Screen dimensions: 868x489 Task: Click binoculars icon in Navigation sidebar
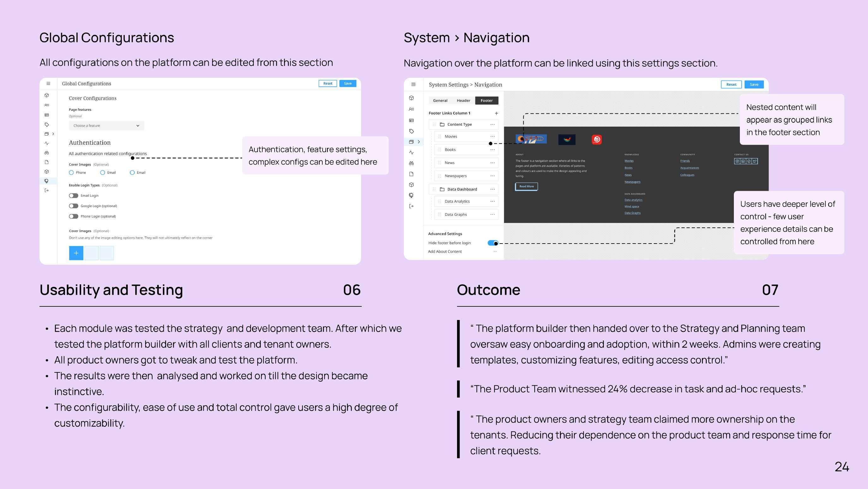click(x=411, y=163)
